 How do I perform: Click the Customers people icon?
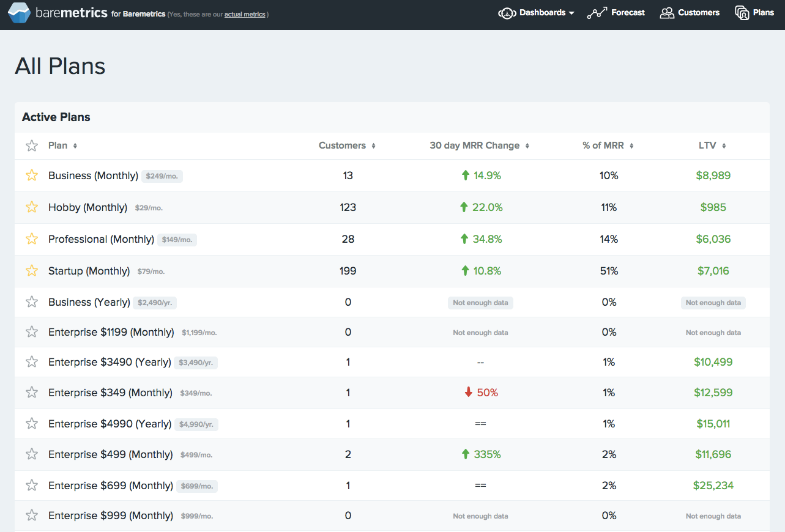666,12
